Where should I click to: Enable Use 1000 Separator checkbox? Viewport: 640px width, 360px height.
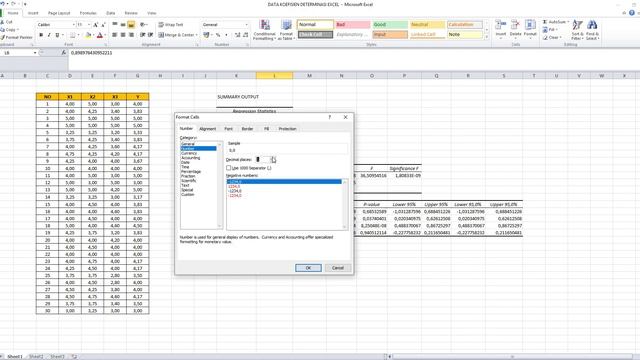(229, 168)
